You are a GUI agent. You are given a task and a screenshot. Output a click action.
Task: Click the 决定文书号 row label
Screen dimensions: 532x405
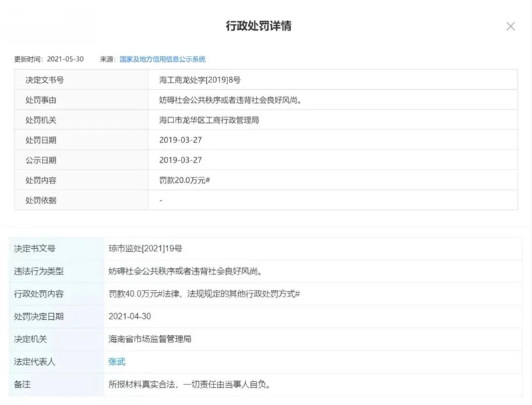click(x=45, y=80)
